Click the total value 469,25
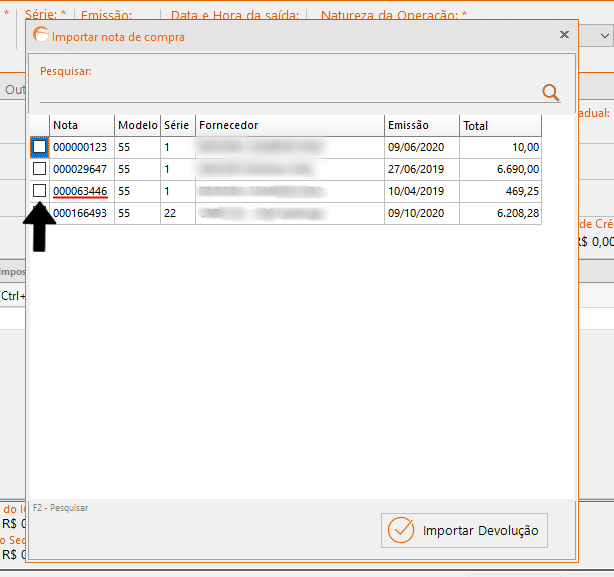The height and width of the screenshot is (577, 614). [x=522, y=191]
